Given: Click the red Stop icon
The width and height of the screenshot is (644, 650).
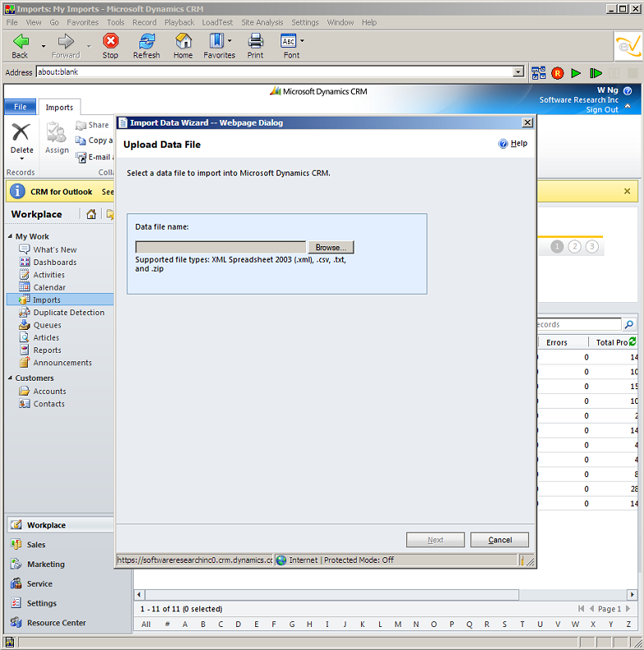Looking at the screenshot, I should click(x=111, y=41).
